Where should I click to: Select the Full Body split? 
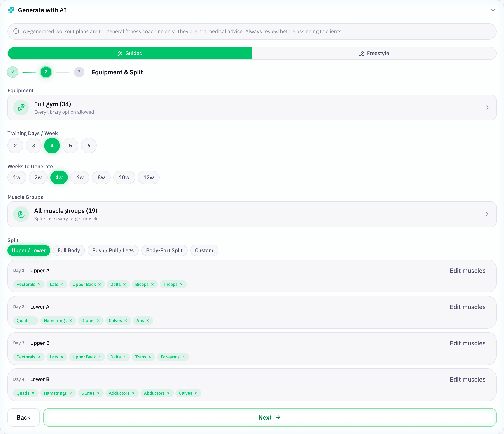click(x=69, y=250)
